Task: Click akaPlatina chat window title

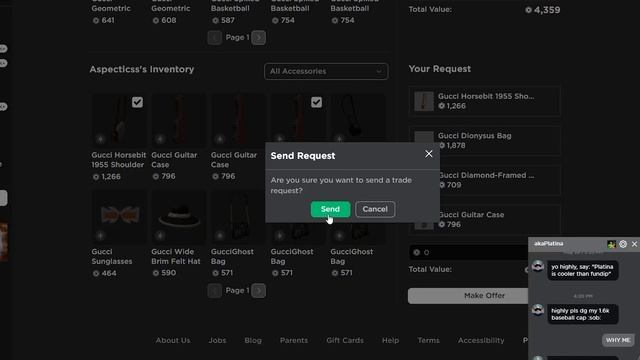Action: pyautogui.click(x=549, y=244)
